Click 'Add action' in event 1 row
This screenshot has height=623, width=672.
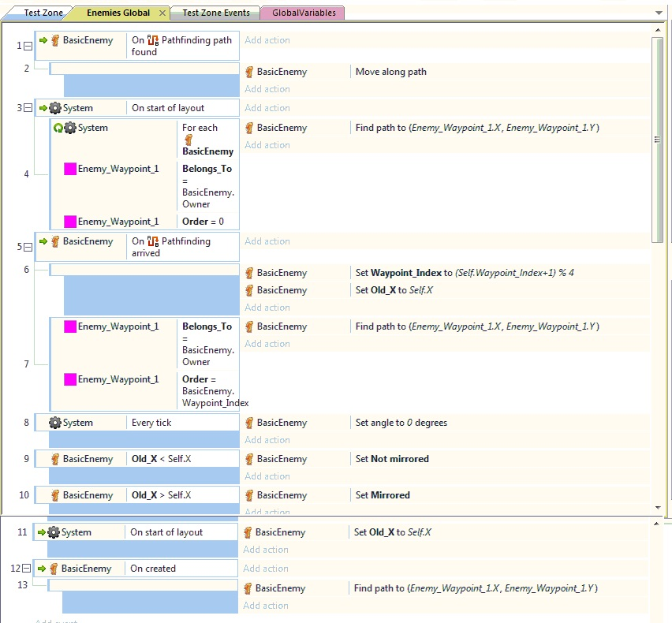[267, 40]
